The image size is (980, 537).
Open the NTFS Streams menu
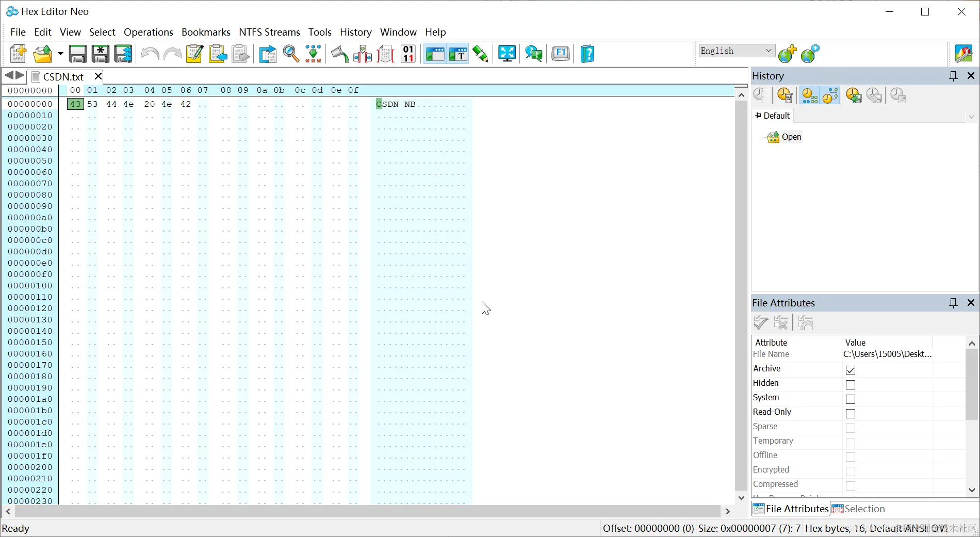click(x=269, y=32)
